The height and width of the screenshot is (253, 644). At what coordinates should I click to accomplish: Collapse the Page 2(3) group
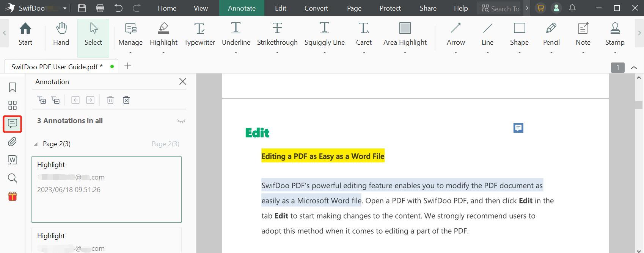pos(36,144)
